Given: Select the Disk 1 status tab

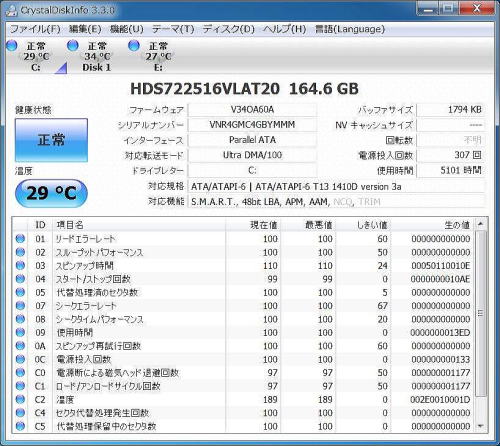Looking at the screenshot, I should tap(97, 56).
